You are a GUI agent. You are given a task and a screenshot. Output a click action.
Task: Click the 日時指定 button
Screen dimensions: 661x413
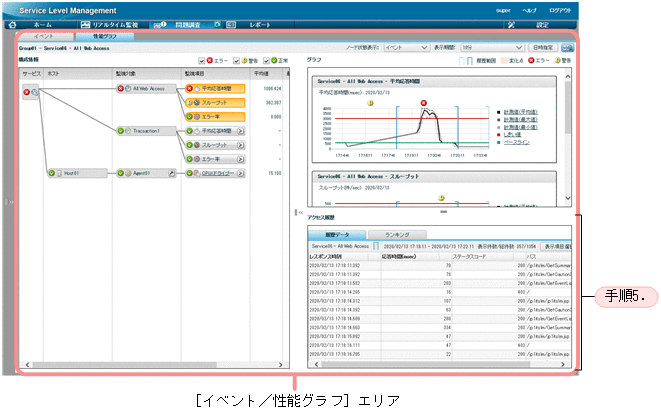click(x=543, y=47)
